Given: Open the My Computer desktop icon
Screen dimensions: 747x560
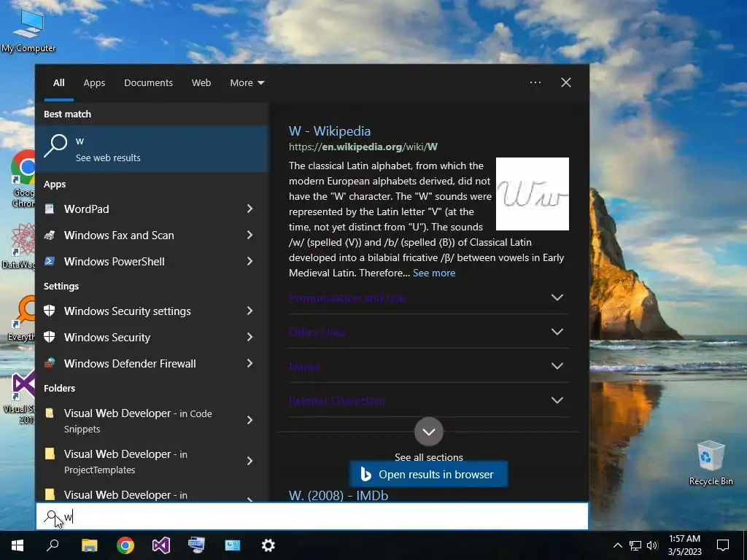Looking at the screenshot, I should click(28, 29).
